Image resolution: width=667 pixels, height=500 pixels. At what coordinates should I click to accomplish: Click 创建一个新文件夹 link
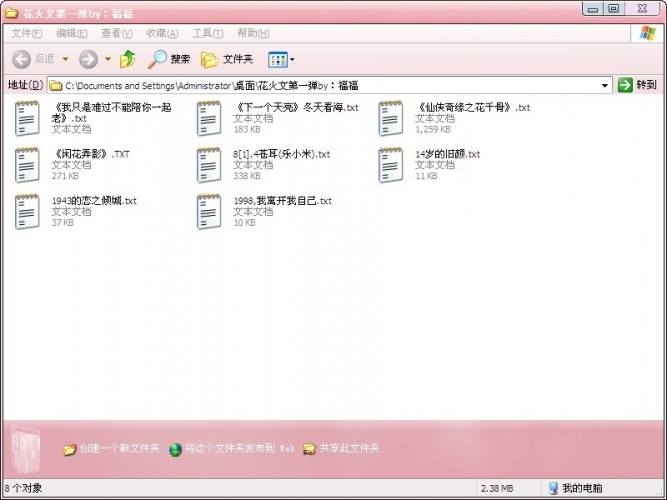coord(118,448)
